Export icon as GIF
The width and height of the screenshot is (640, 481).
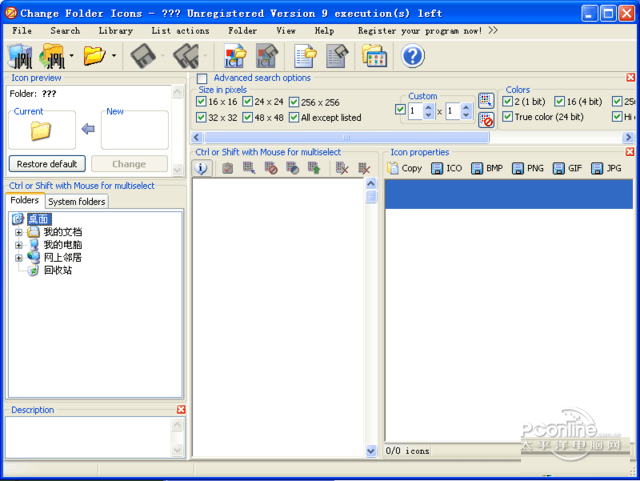(566, 169)
